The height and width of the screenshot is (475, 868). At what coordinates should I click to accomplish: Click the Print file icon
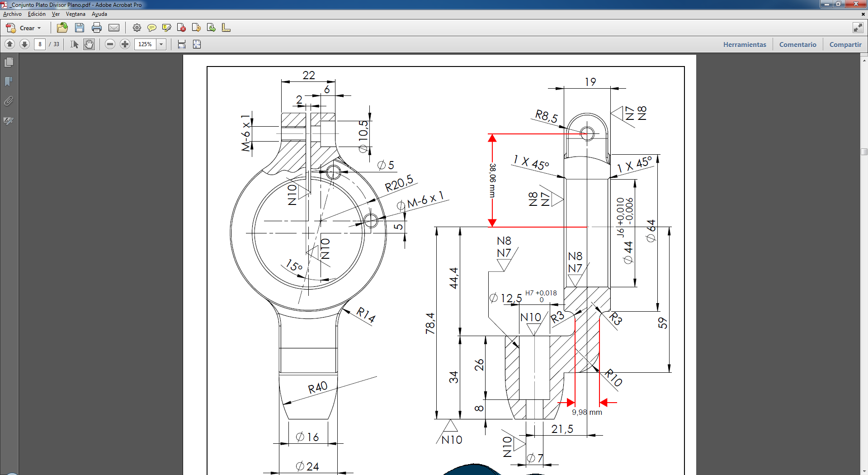96,28
